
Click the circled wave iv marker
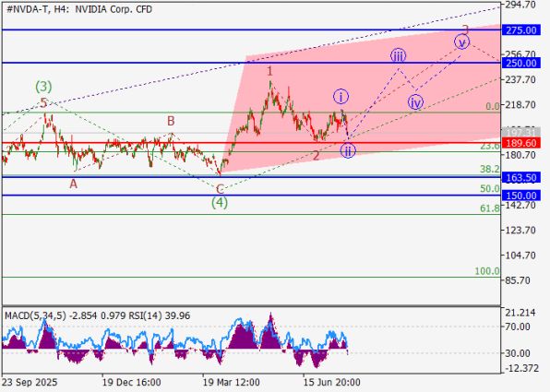(415, 102)
